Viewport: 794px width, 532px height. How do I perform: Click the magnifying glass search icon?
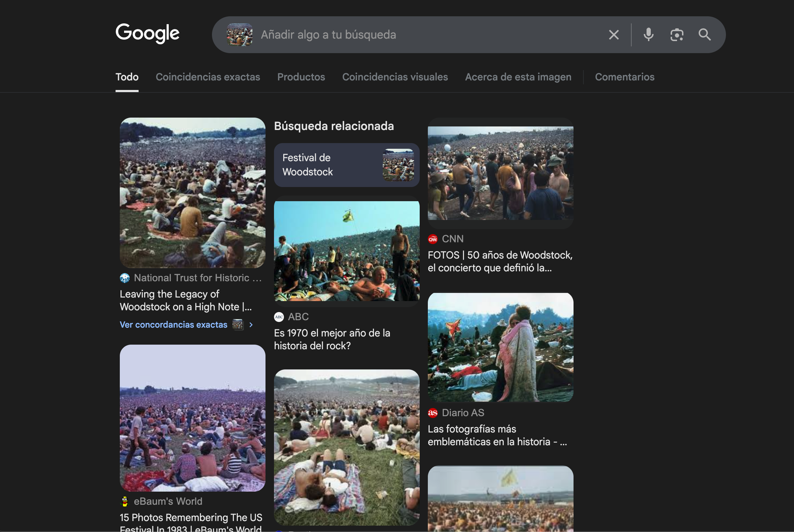[704, 35]
